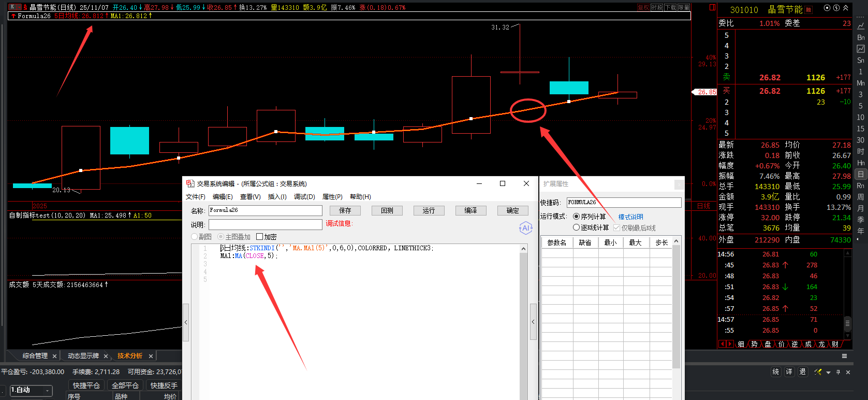Click the red split-panel icon above price axis

pos(712,7)
